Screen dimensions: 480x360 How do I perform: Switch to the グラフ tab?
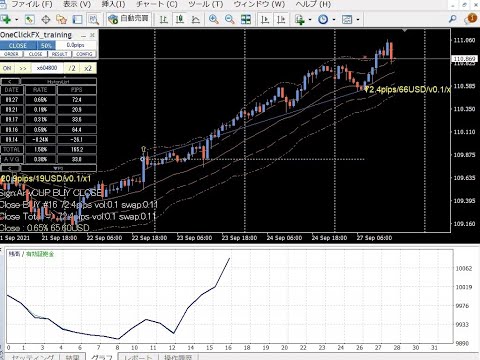[x=102, y=357]
